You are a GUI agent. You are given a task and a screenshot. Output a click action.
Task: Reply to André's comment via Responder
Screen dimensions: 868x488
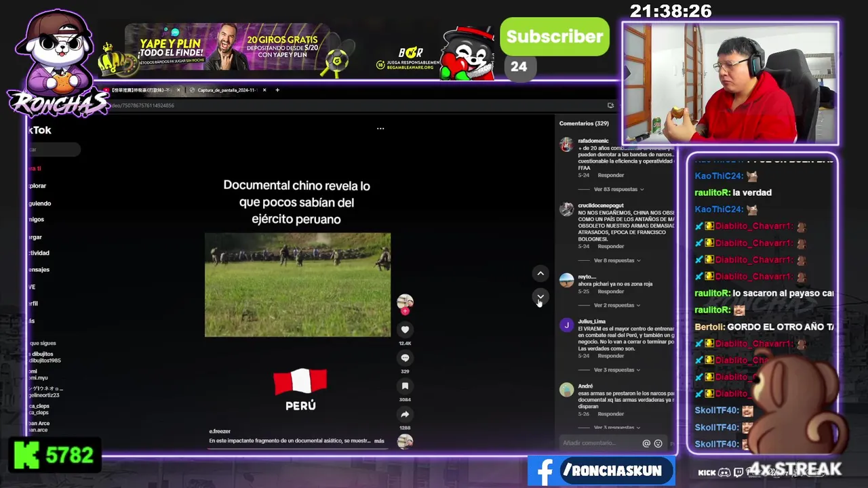pos(611,414)
